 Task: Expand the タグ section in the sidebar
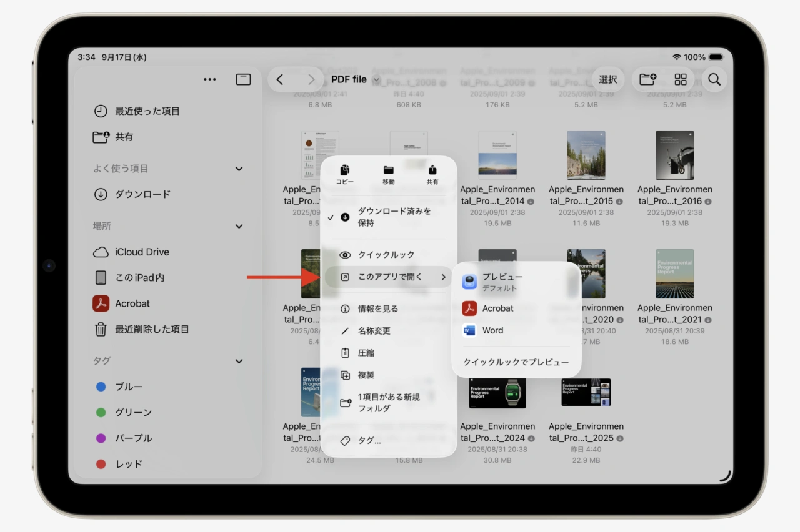pyautogui.click(x=239, y=361)
